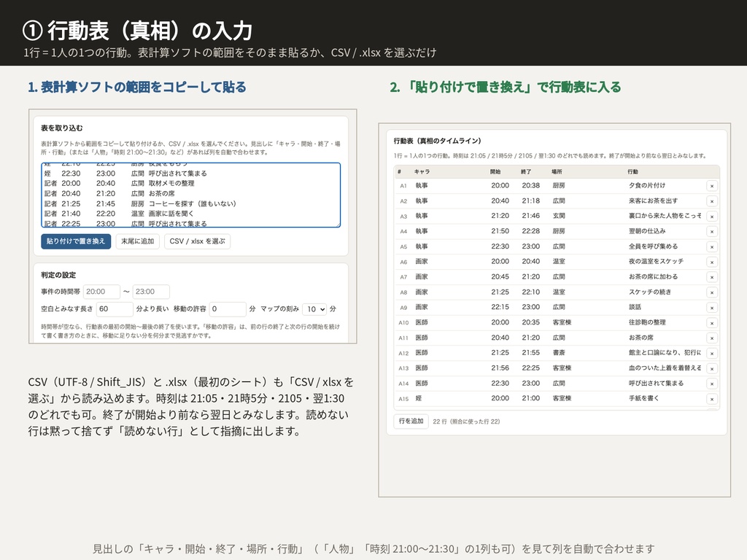Click the 事件の時間帯 end field 23:00
The width and height of the screenshot is (747, 560).
[151, 292]
